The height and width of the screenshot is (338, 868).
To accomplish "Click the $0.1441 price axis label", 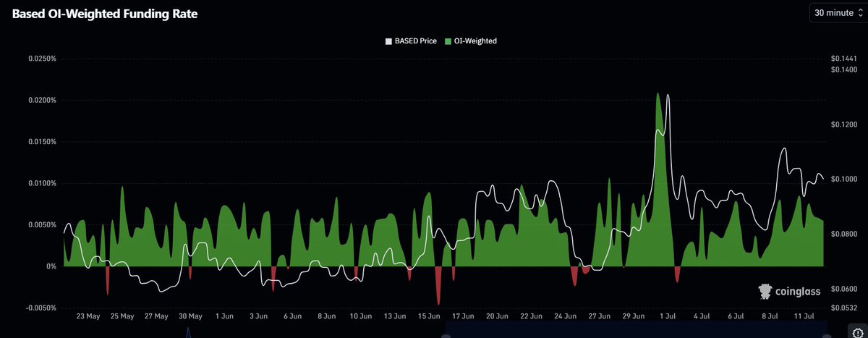I will click(844, 59).
